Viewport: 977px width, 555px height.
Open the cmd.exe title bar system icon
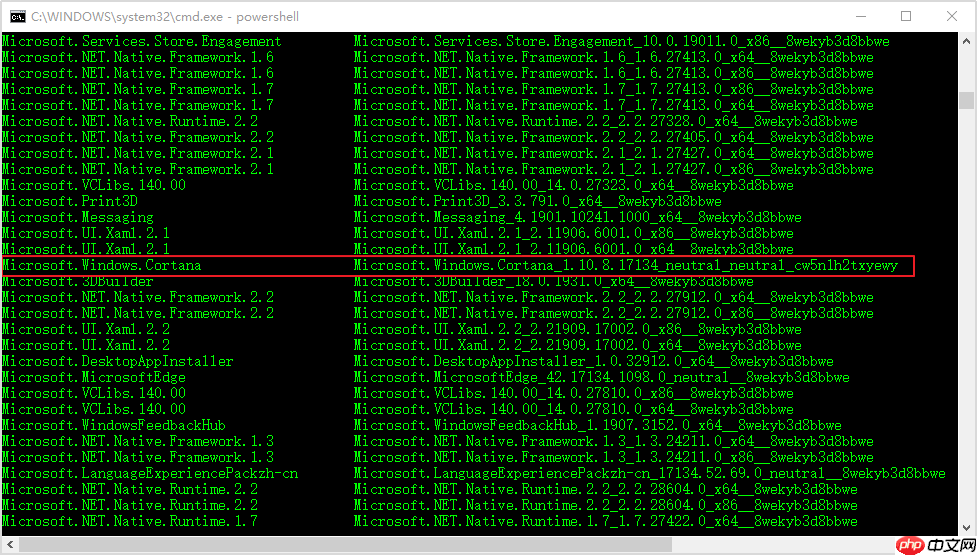coord(19,16)
